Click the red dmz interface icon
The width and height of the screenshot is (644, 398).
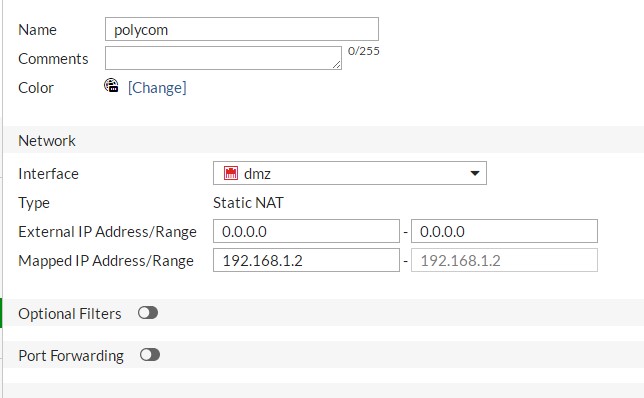231,173
